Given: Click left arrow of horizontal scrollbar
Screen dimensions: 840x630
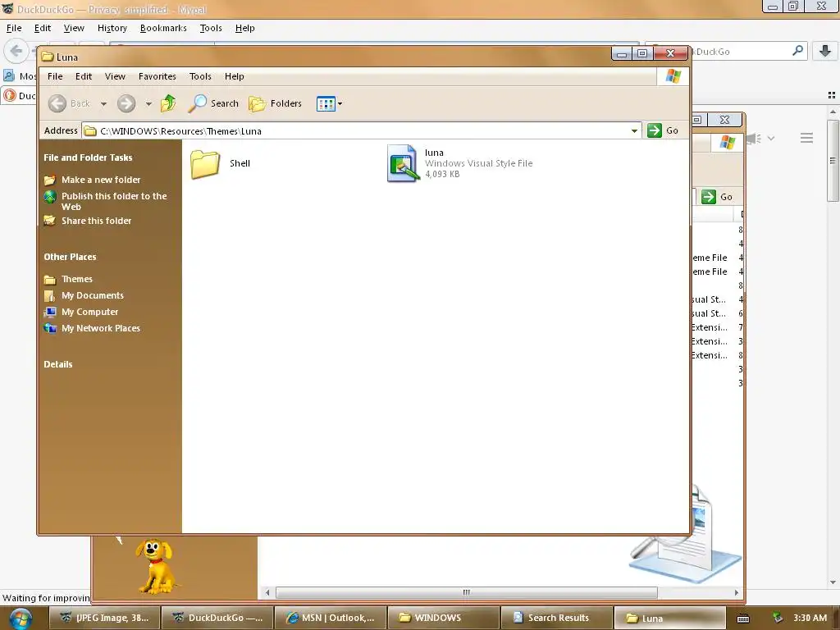Looking at the screenshot, I should click(x=267, y=592).
